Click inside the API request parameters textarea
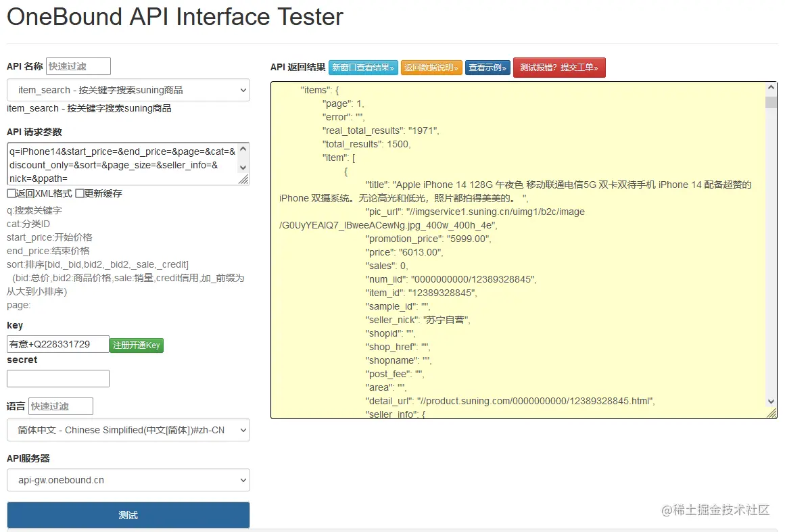Viewport: 785px width, 532px height. coord(122,164)
